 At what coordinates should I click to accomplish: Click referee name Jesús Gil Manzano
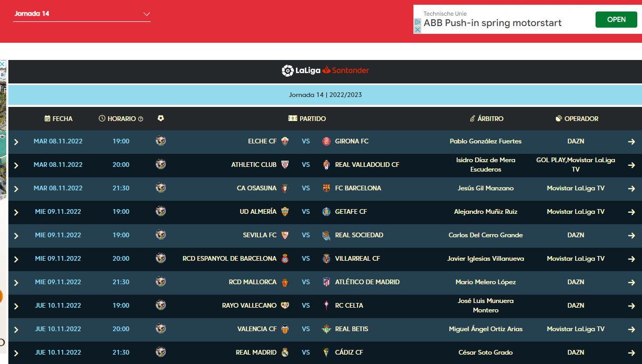485,188
